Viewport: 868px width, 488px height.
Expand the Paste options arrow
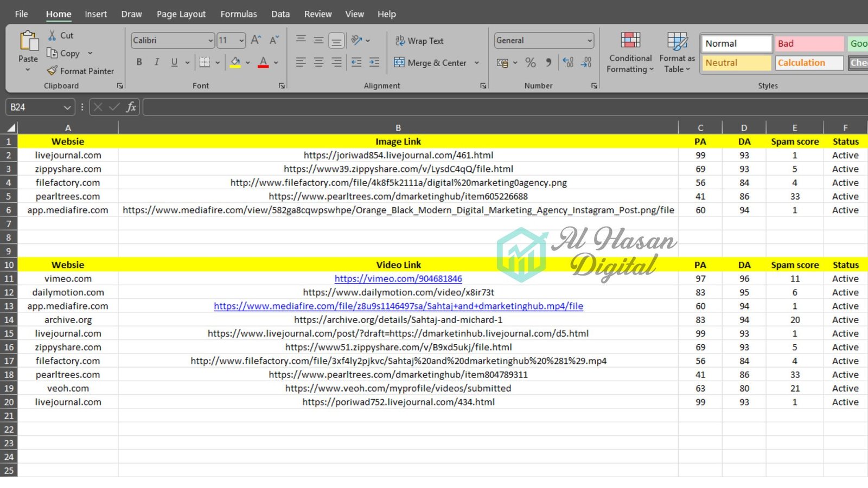(x=28, y=70)
